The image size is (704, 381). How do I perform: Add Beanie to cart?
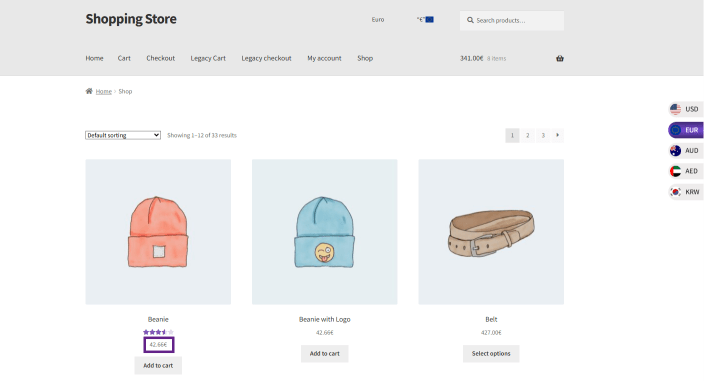[158, 366]
